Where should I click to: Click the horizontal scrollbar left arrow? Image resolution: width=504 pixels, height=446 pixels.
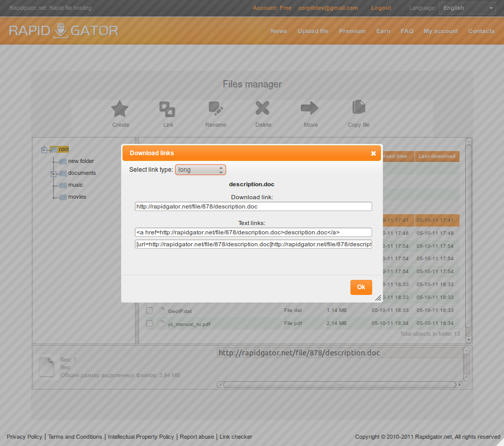click(220, 384)
